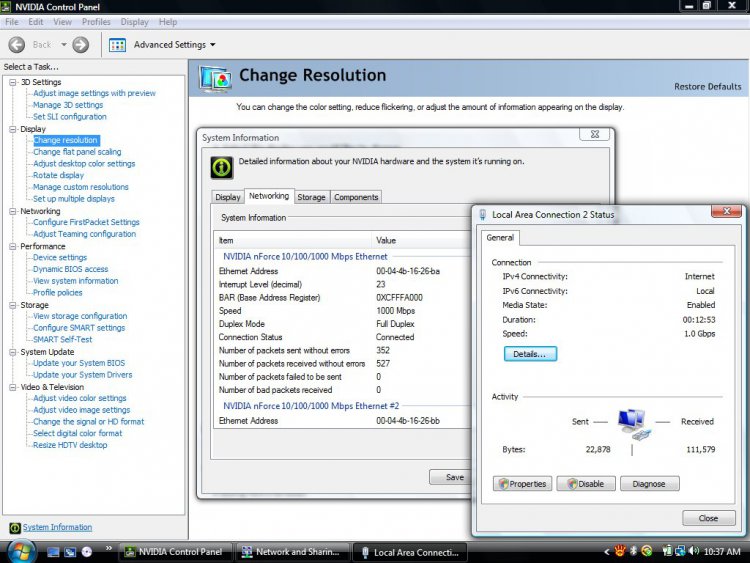The image size is (750, 563).
Task: Select Configure FirstPacket Settings
Action: click(86, 222)
